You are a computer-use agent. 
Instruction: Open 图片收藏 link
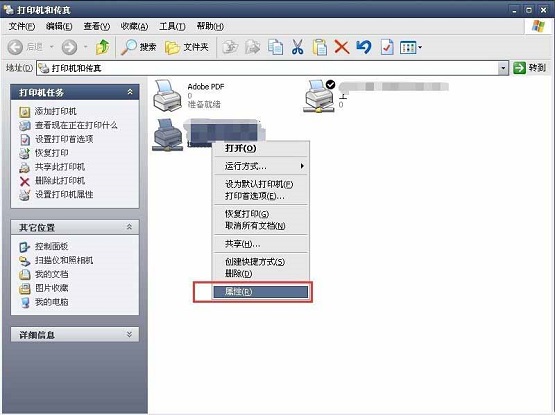click(51, 288)
